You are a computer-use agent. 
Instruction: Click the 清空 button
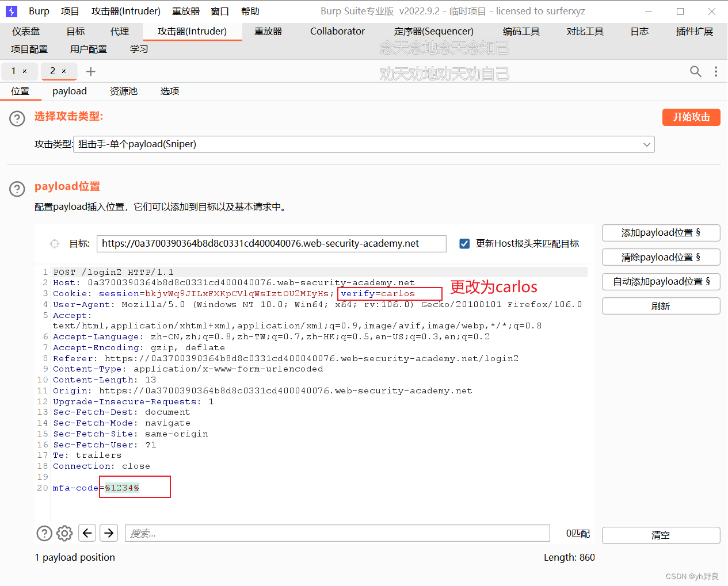661,535
